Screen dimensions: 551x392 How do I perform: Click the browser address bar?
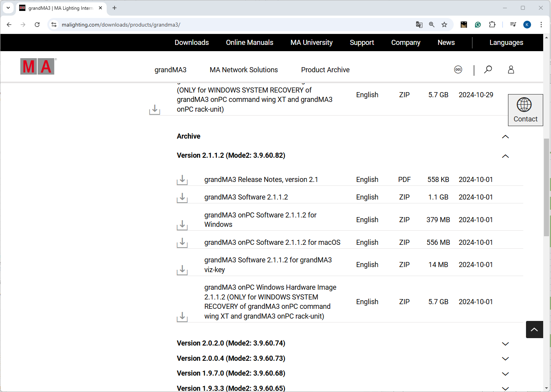(x=234, y=25)
